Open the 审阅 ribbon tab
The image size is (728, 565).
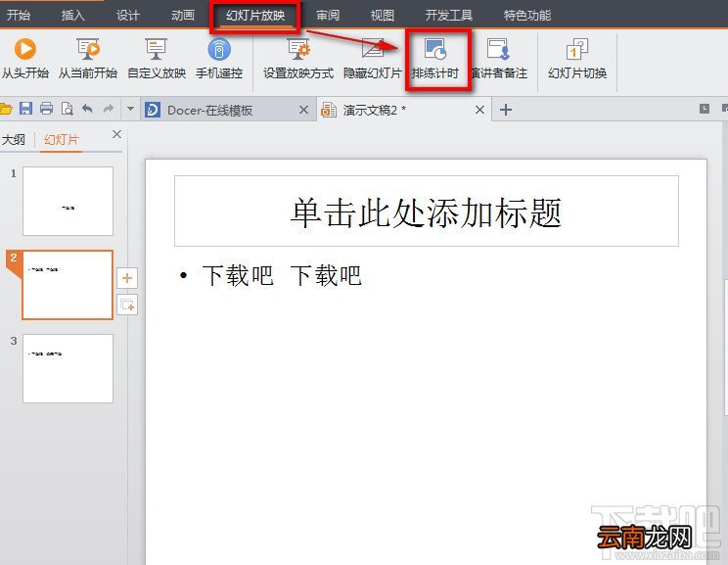(x=328, y=16)
